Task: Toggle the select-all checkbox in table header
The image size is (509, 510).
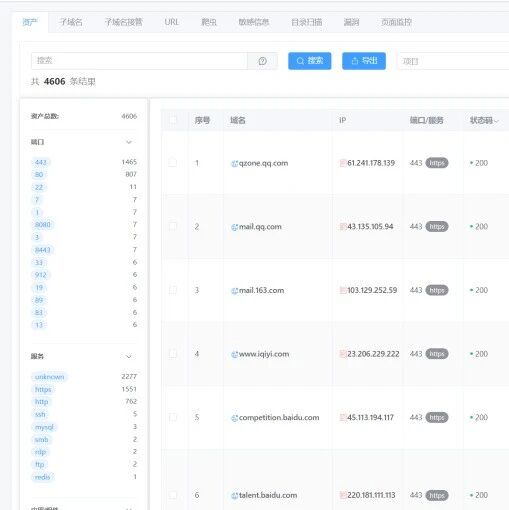Action: (173, 120)
